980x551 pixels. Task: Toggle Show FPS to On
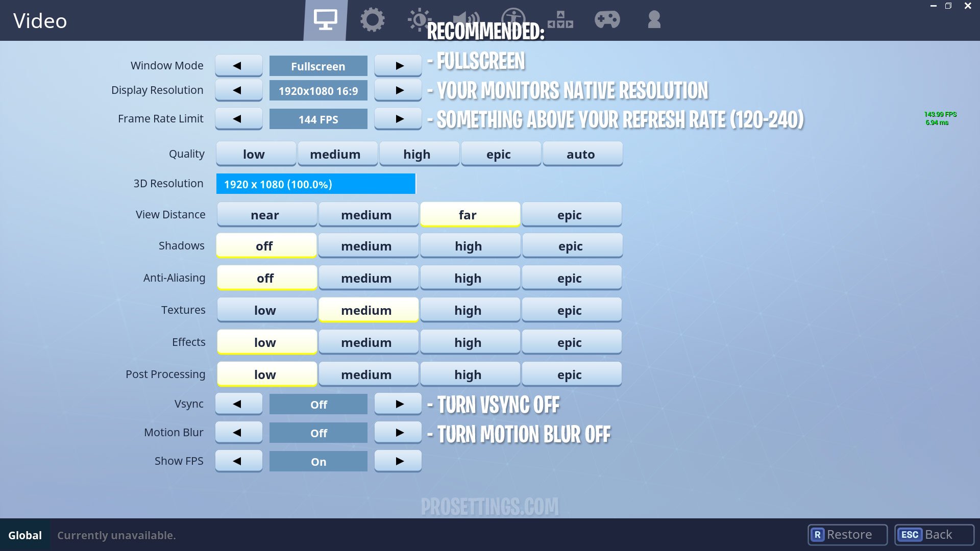coord(318,461)
